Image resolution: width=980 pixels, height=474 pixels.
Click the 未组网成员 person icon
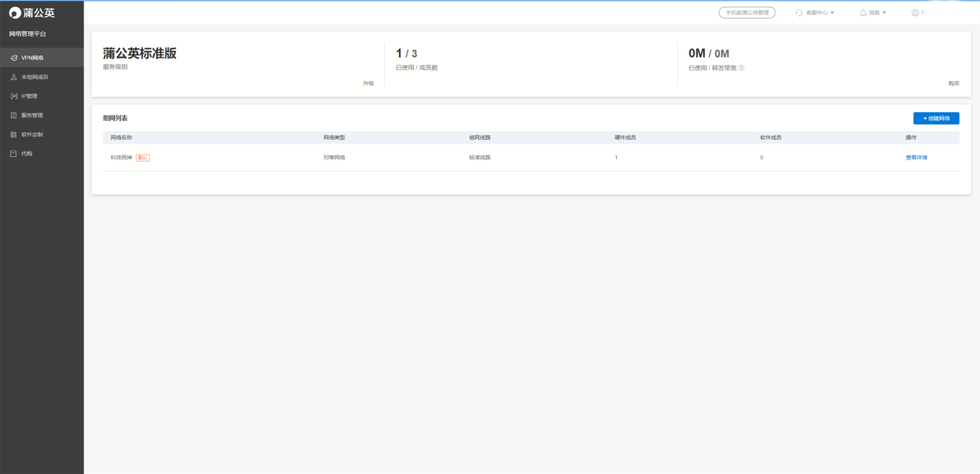pos(14,77)
